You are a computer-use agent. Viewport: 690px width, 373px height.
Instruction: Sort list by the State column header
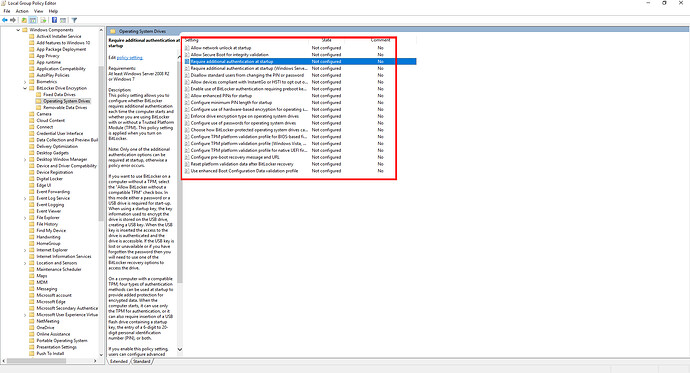(327, 40)
